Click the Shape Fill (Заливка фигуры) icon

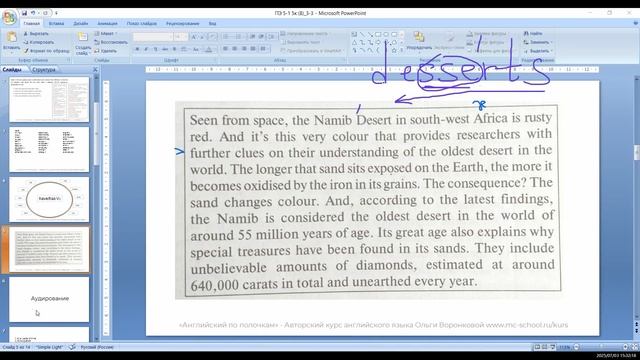click(470, 34)
